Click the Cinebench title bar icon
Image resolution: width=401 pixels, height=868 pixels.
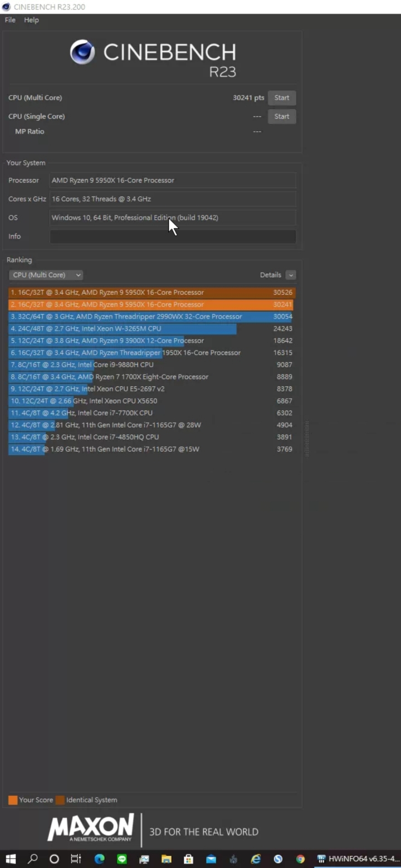coord(6,7)
